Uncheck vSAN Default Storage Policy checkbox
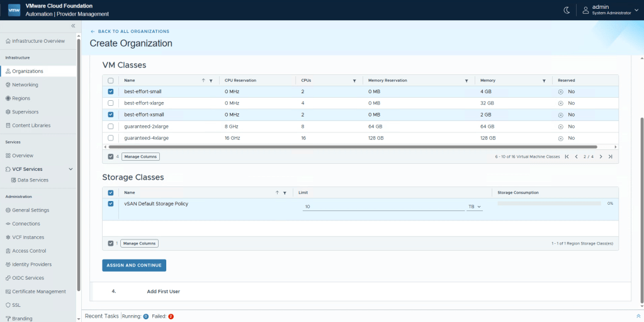Viewport: 644px width, 322px height. click(111, 204)
